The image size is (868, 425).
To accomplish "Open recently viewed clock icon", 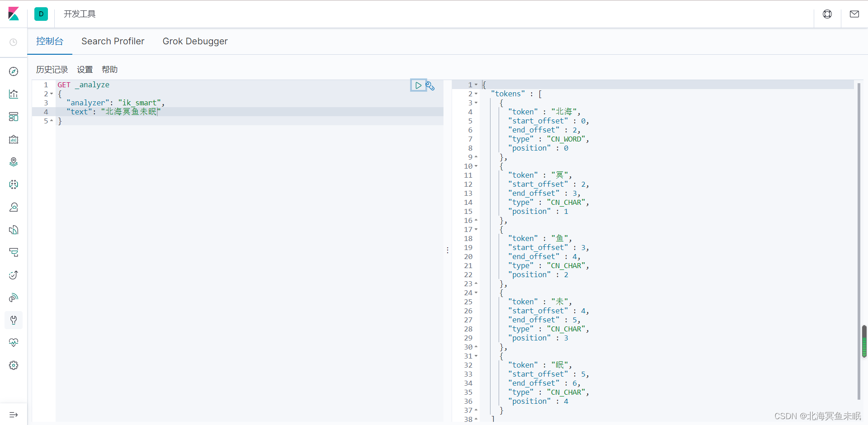I will [x=14, y=42].
